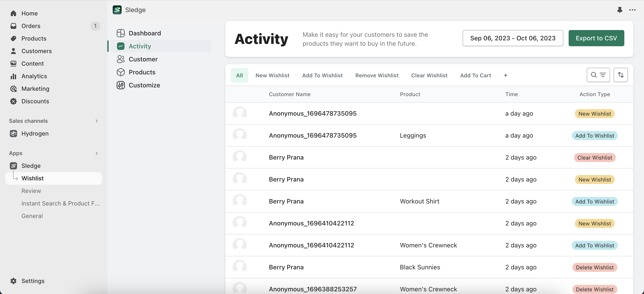Click Berry Prana Workout Shirt row avatar
This screenshot has height=294, width=644.
pyautogui.click(x=239, y=201)
